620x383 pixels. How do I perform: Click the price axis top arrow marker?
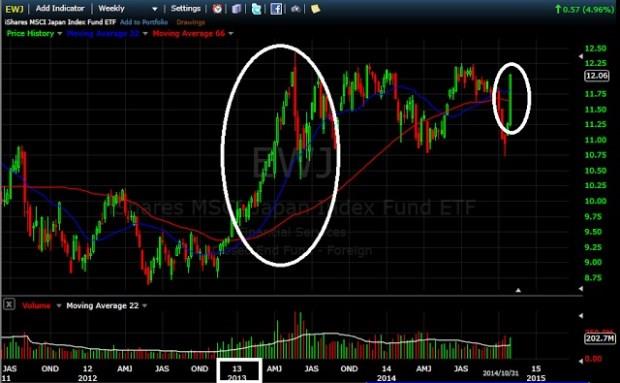click(x=580, y=57)
